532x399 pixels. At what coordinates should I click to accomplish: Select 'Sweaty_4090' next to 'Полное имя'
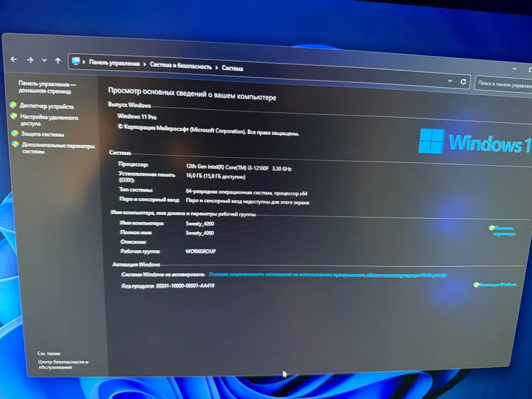(199, 233)
